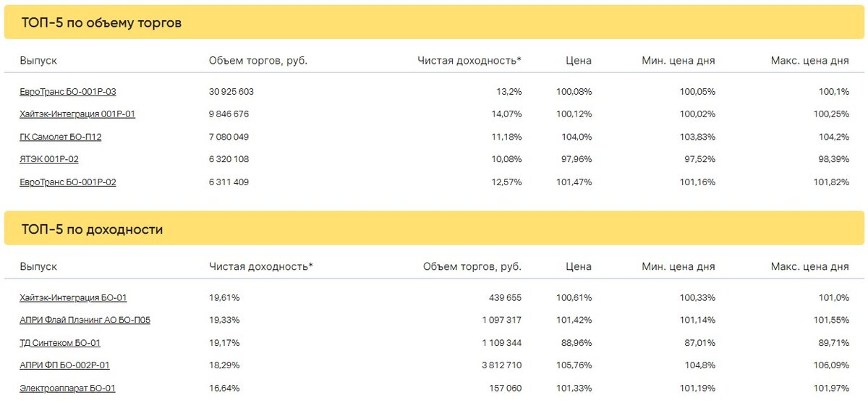Open the Электроаппарат БО-01 bond link
The image size is (868, 403).
tap(67, 389)
